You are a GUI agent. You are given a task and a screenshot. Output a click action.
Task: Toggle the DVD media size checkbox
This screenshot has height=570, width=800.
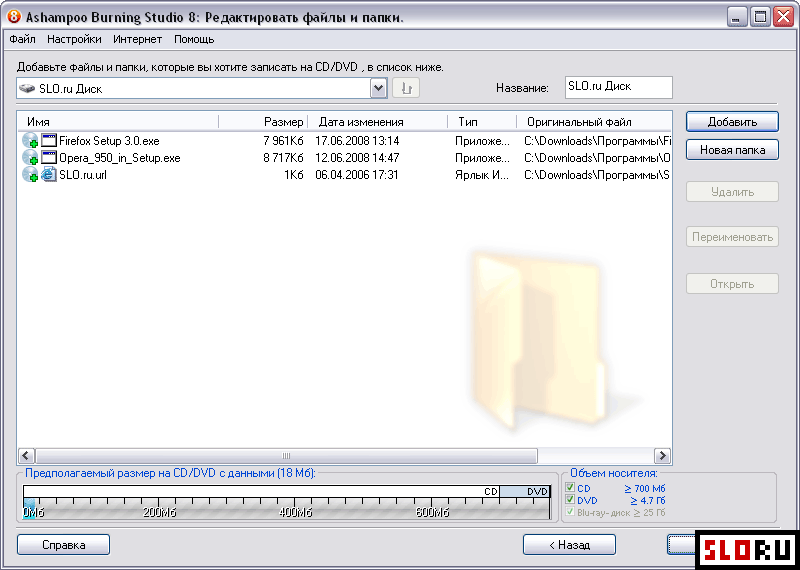[x=570, y=500]
